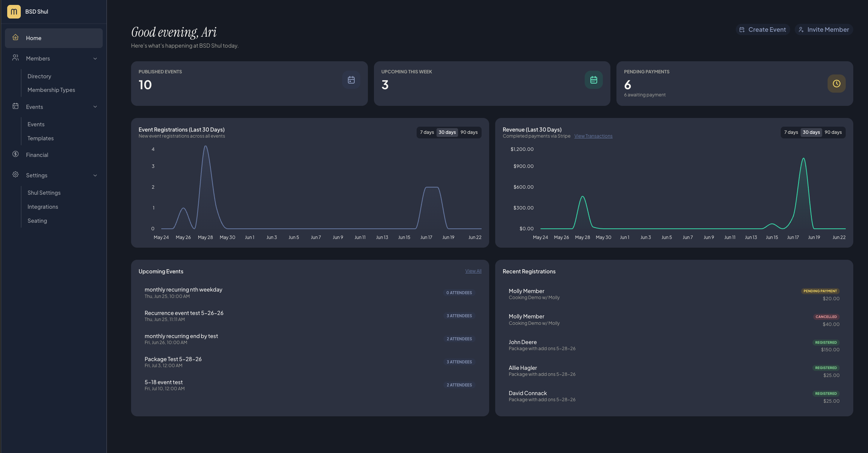Click the May 28 peak on registrations chart
Image resolution: width=868 pixels, height=453 pixels.
pyautogui.click(x=205, y=146)
